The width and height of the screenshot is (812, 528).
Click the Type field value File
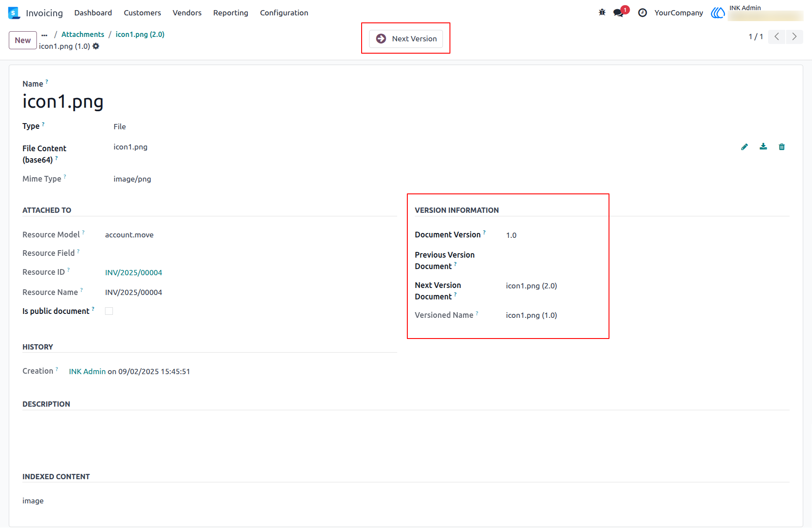120,127
